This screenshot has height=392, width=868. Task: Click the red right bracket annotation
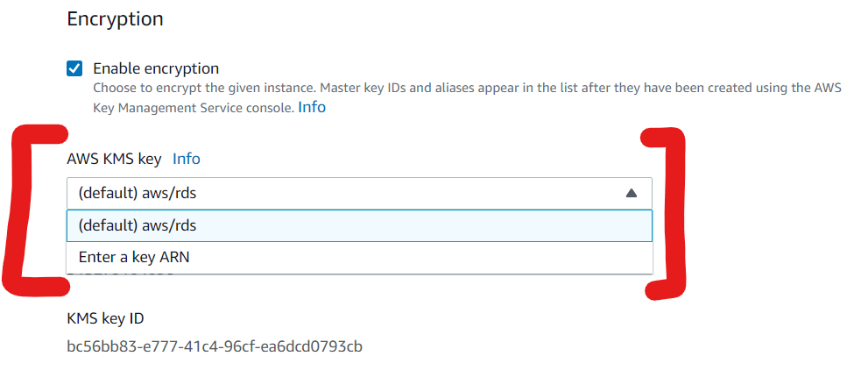pos(674,210)
